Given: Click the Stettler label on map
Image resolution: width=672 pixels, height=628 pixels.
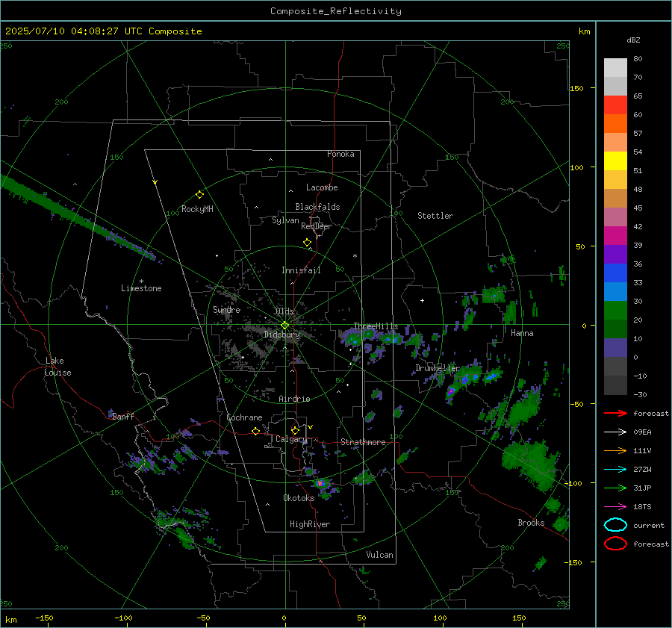Looking at the screenshot, I should tap(435, 216).
